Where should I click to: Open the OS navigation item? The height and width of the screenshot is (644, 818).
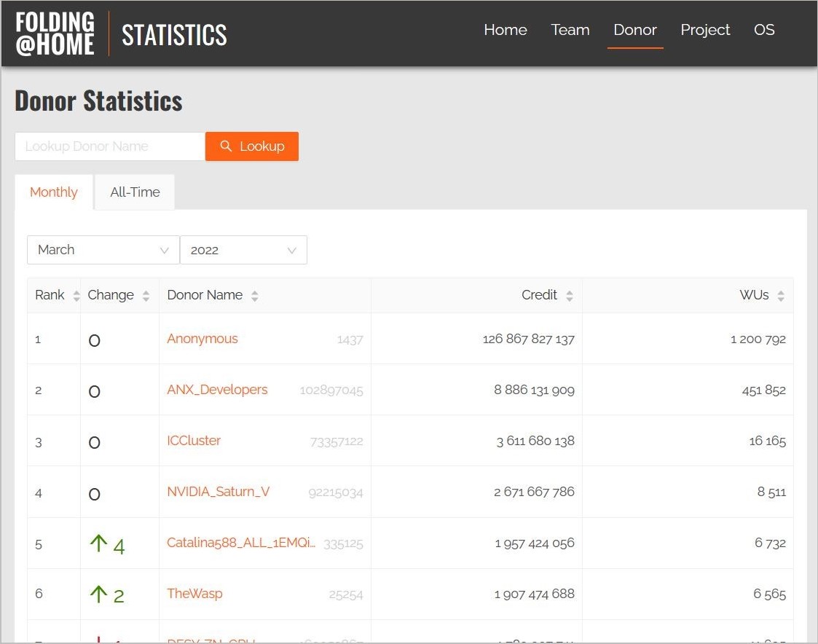click(x=764, y=30)
